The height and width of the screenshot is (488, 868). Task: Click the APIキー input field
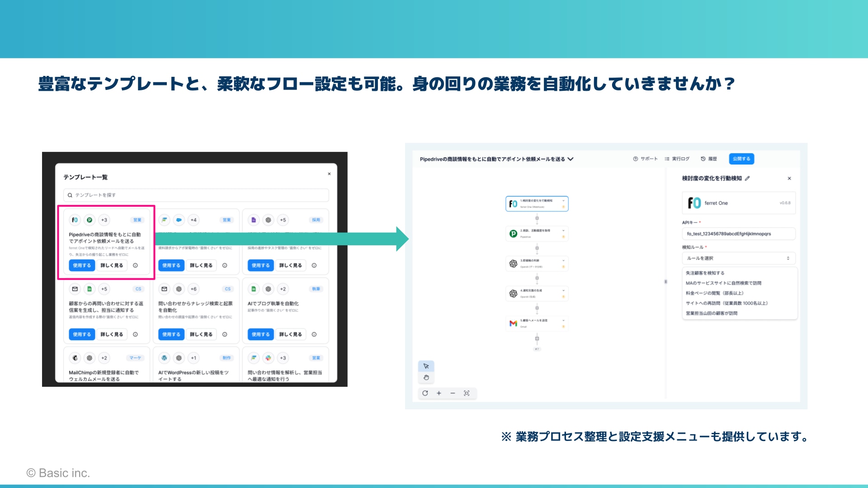738,234
